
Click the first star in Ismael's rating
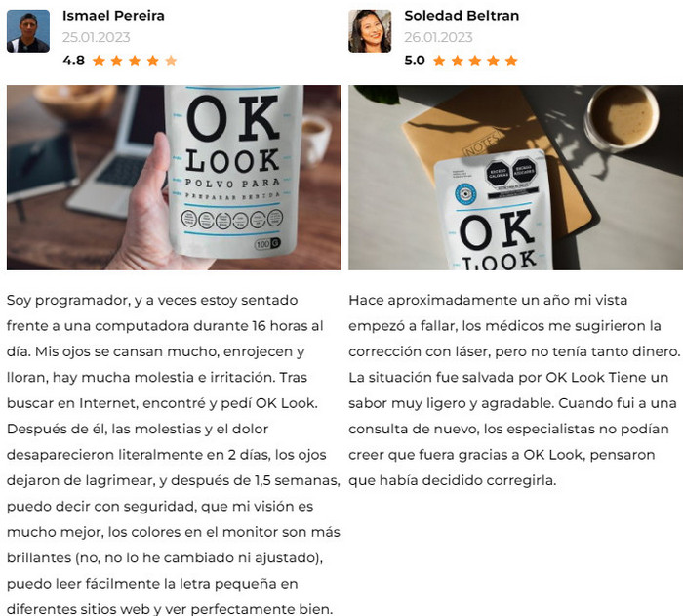[99, 61]
